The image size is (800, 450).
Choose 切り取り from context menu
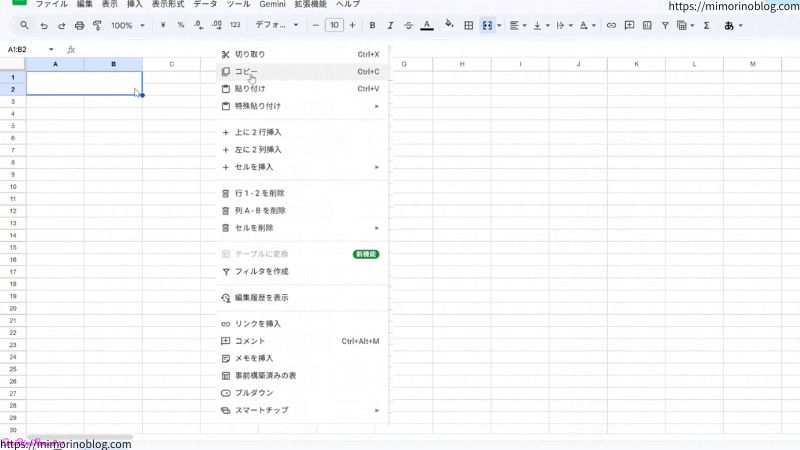point(302,54)
